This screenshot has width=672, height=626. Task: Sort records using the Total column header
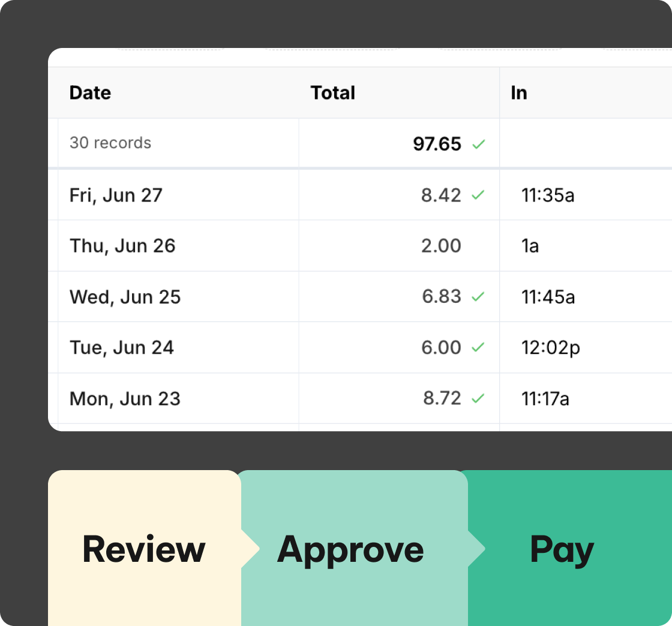[333, 93]
